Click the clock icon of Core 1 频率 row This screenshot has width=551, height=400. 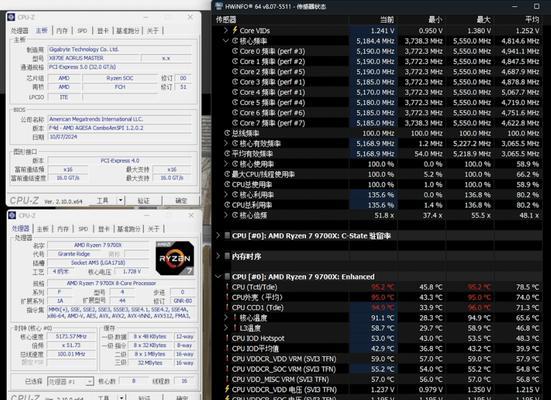tap(235, 62)
